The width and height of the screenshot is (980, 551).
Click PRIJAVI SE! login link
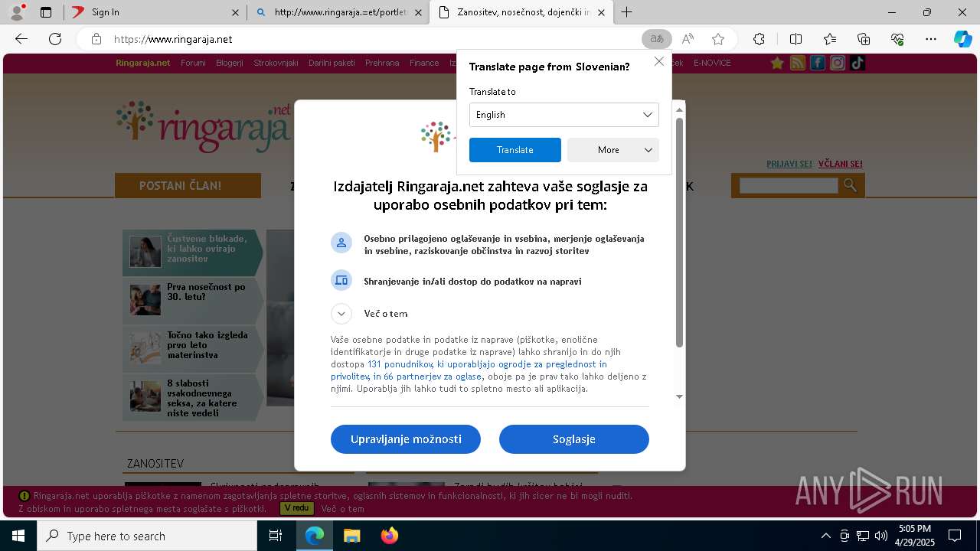[x=789, y=164]
